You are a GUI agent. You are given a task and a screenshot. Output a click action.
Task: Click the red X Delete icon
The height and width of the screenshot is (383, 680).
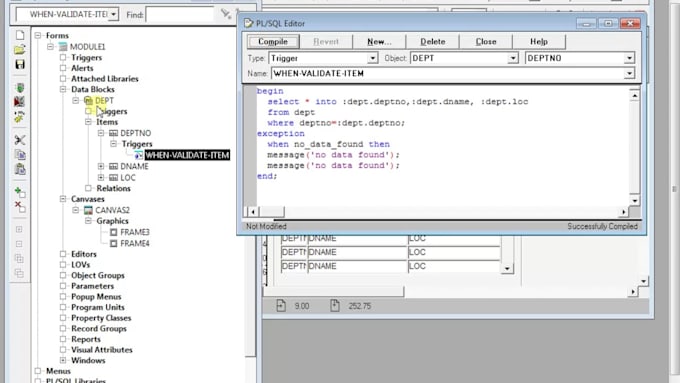click(x=20, y=207)
